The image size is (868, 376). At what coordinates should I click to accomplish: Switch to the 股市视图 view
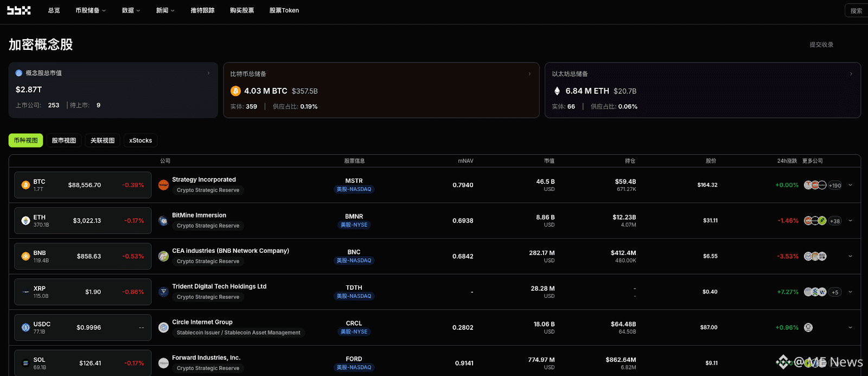coord(63,141)
